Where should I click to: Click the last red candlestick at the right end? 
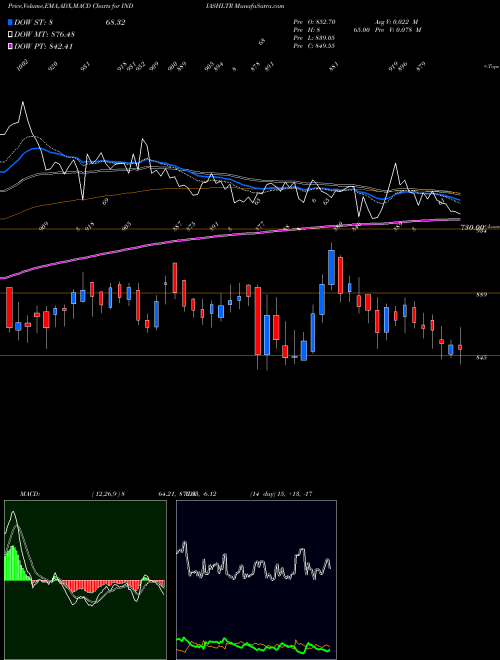[460, 347]
